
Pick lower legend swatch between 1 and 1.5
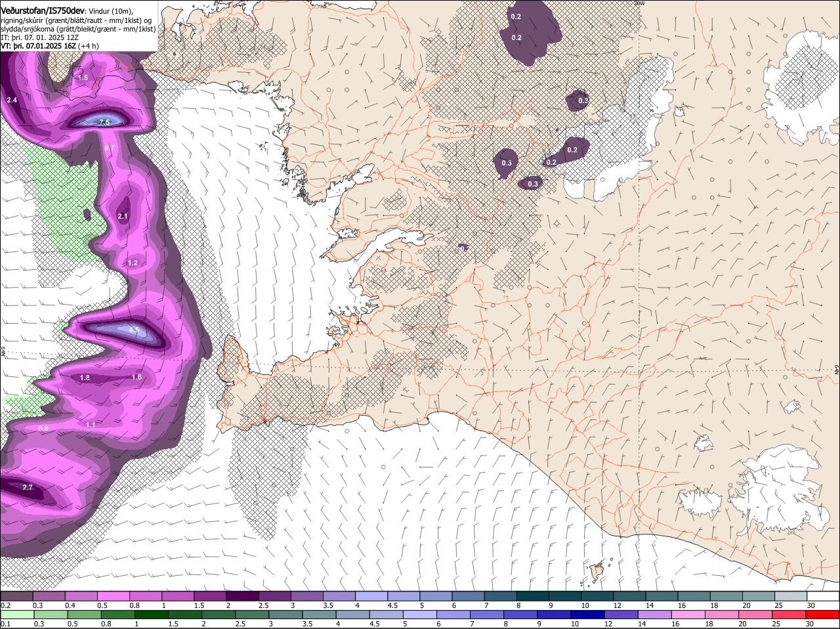(152, 615)
